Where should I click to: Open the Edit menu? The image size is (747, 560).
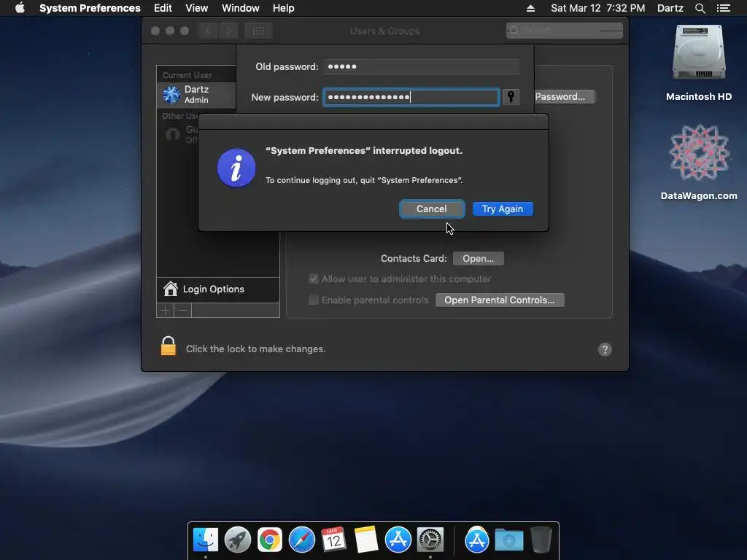coord(163,8)
